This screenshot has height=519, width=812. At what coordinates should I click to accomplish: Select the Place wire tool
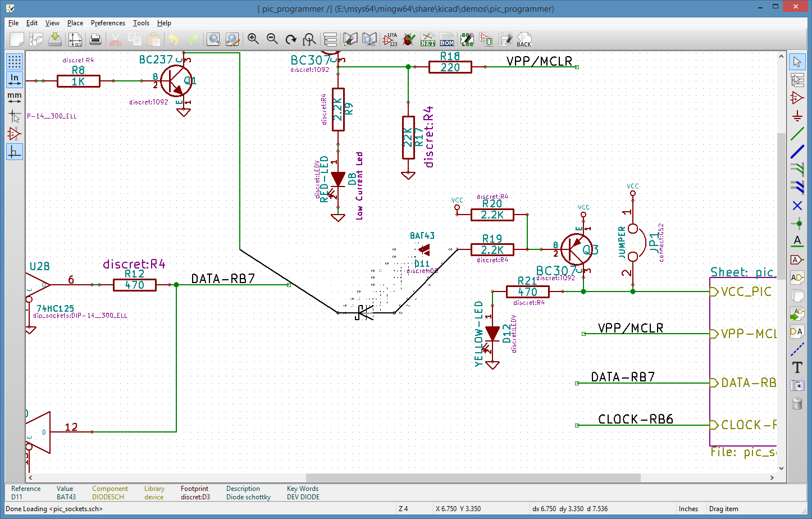(797, 134)
